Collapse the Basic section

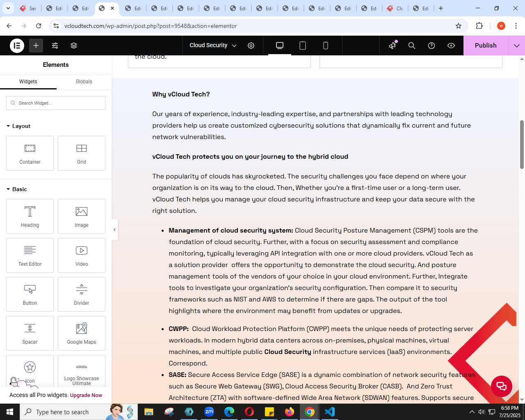click(x=17, y=189)
